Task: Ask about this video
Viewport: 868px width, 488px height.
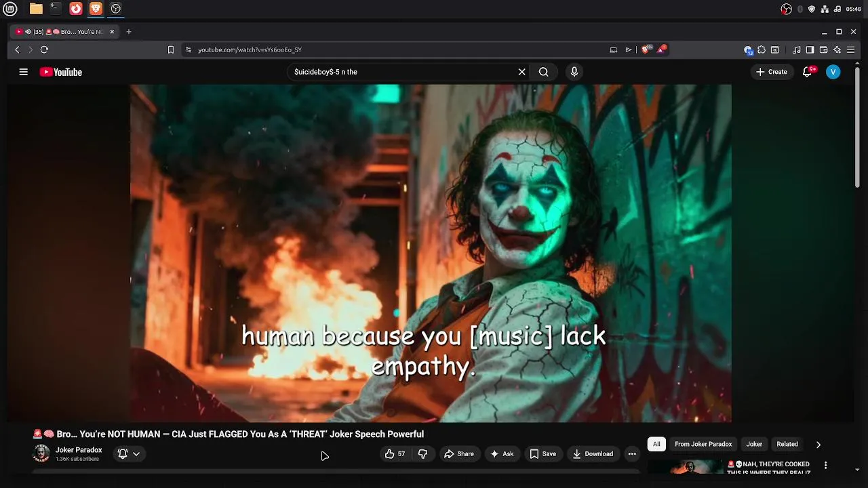Action: coord(502,454)
